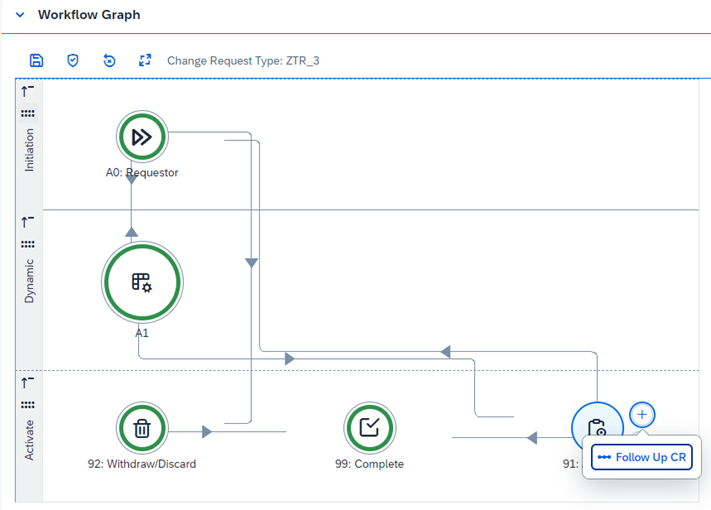
Task: Select the step 91 clipboard node
Action: 596,428
